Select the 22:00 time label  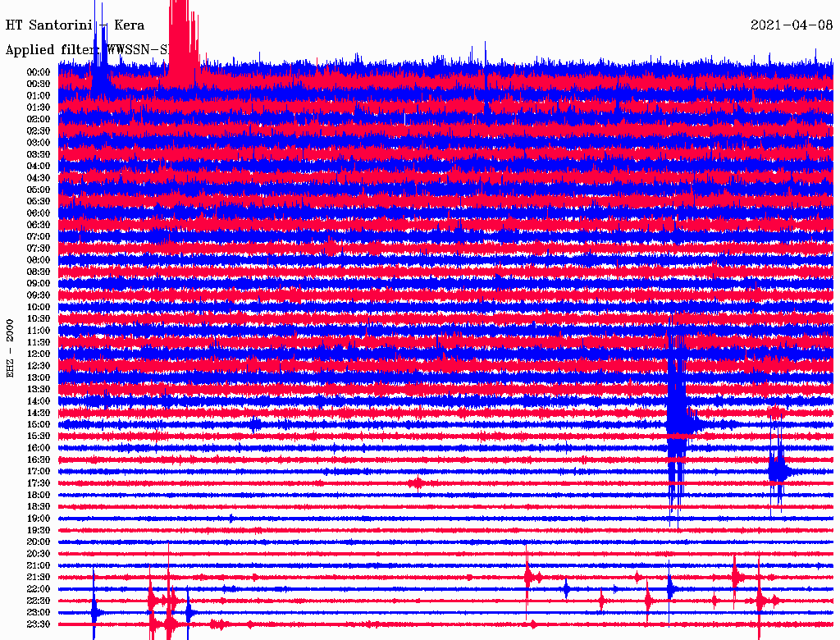click(x=39, y=589)
